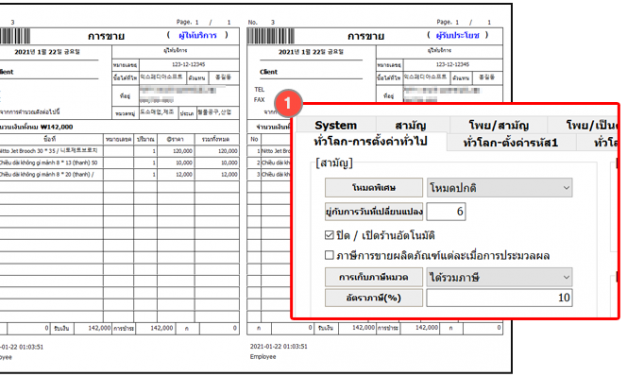
Task: Expand the ได้รวมภาษี dropdown
Action: tap(499, 277)
